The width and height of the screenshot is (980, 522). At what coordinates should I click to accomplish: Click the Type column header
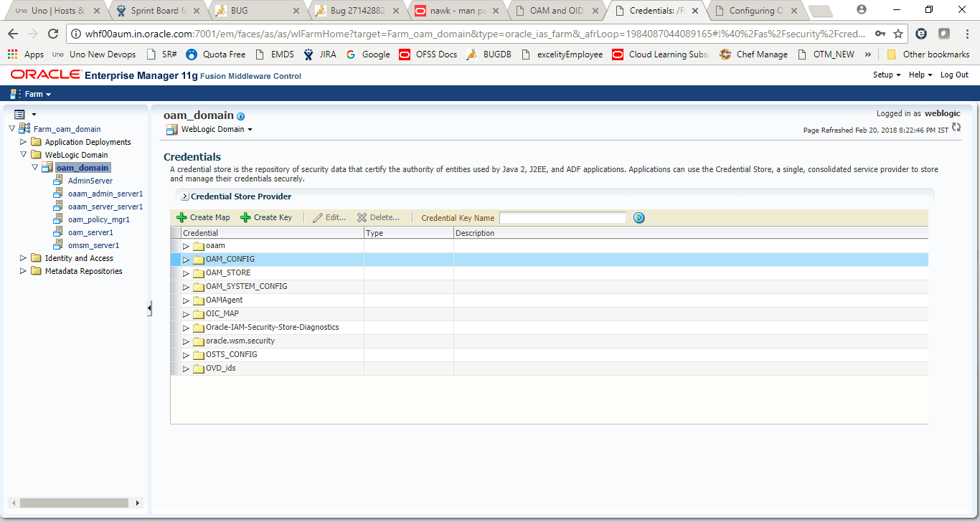(x=409, y=233)
